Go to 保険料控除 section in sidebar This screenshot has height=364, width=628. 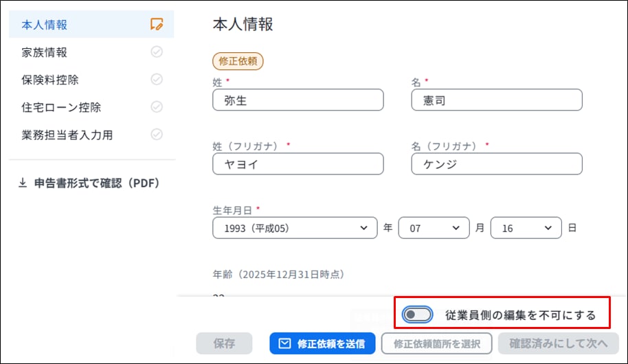point(50,80)
